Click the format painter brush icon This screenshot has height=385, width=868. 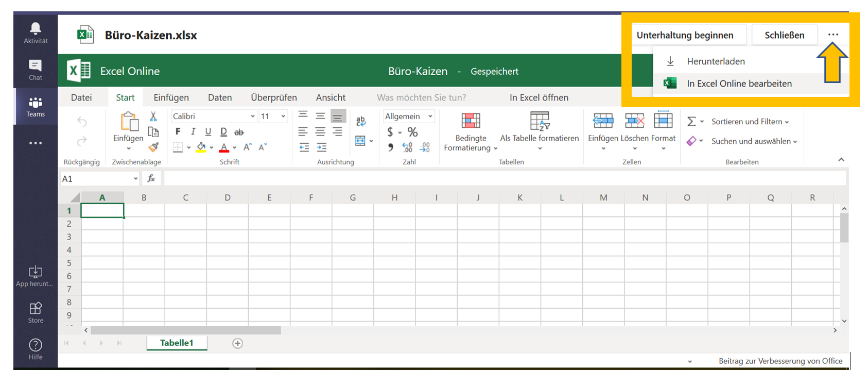pyautogui.click(x=153, y=147)
